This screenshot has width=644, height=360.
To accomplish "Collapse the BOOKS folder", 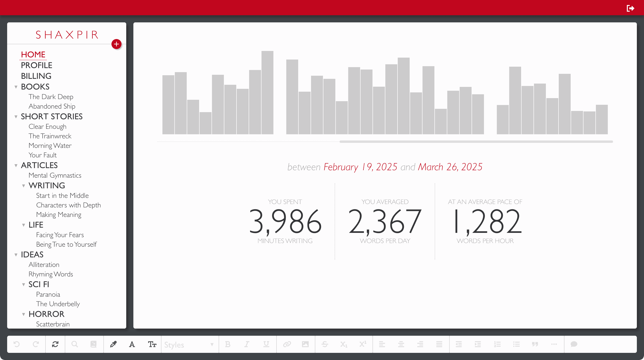I will coord(16,87).
